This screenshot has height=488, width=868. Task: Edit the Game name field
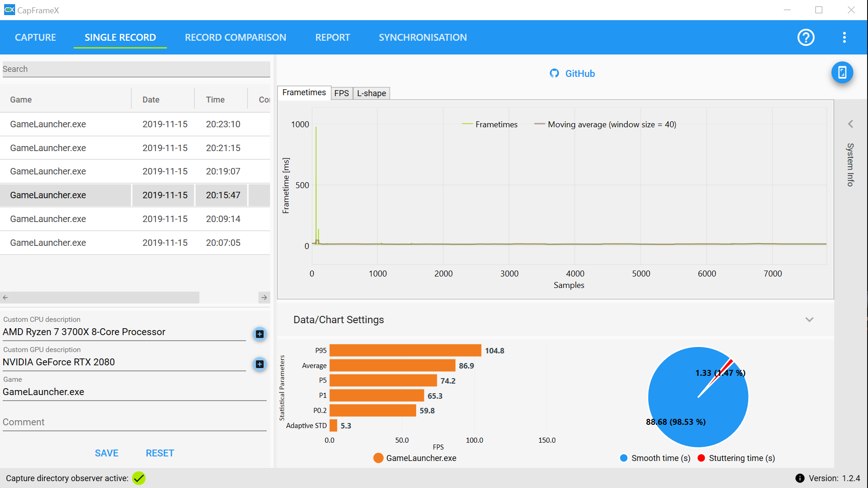click(x=134, y=392)
